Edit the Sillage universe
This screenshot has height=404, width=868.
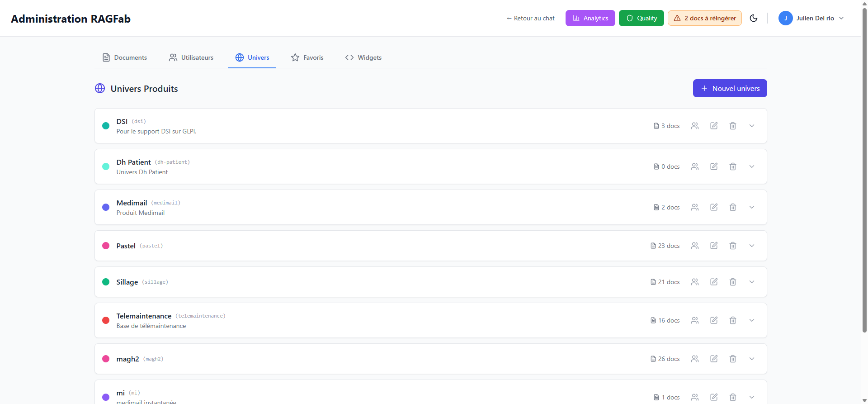point(714,282)
